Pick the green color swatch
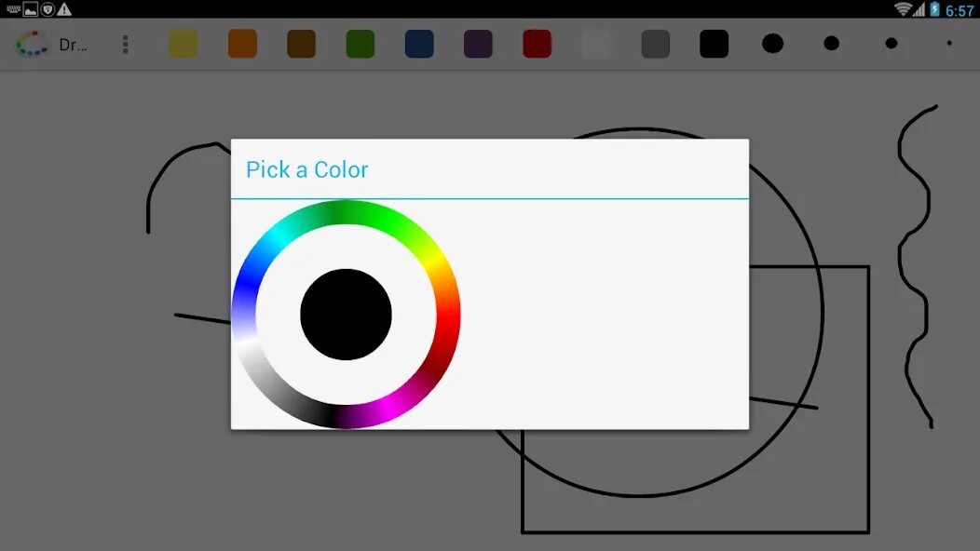This screenshot has height=551, width=980. [x=361, y=44]
